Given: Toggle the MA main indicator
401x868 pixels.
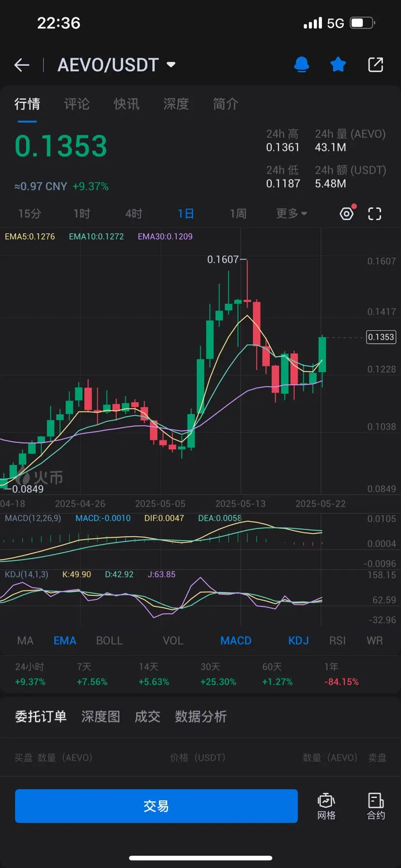Looking at the screenshot, I should tap(25, 641).
